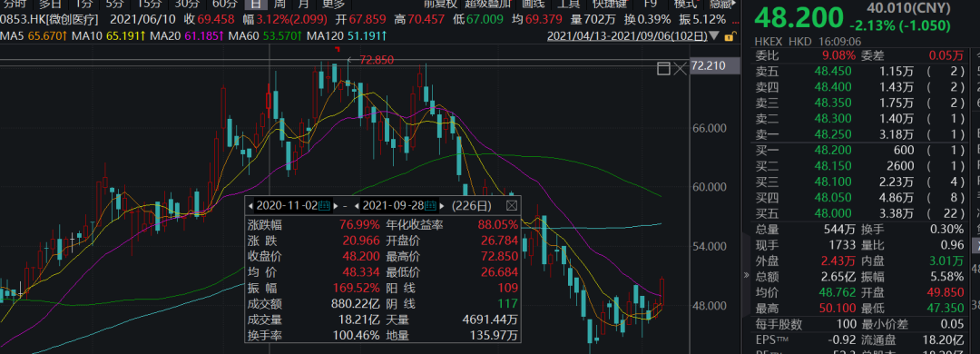Image resolution: width=980 pixels, height=354 pixels.
Task: Open the calendar for start date 2020-11-02
Action: pos(325,205)
